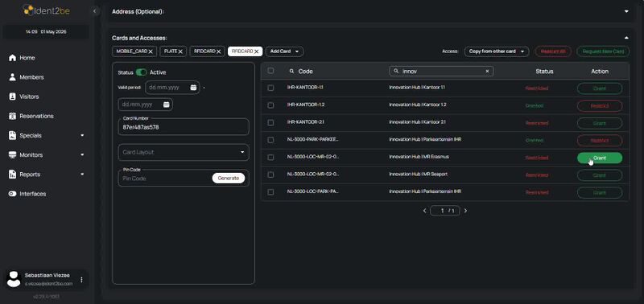Generate a pin code
Image resolution: width=644 pixels, height=304 pixels.
(x=229, y=178)
